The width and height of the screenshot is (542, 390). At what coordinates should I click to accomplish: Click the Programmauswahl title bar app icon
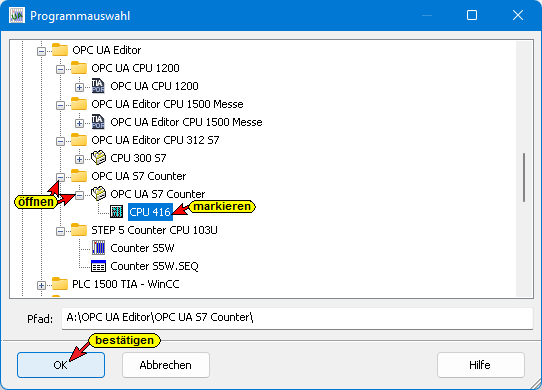click(17, 16)
